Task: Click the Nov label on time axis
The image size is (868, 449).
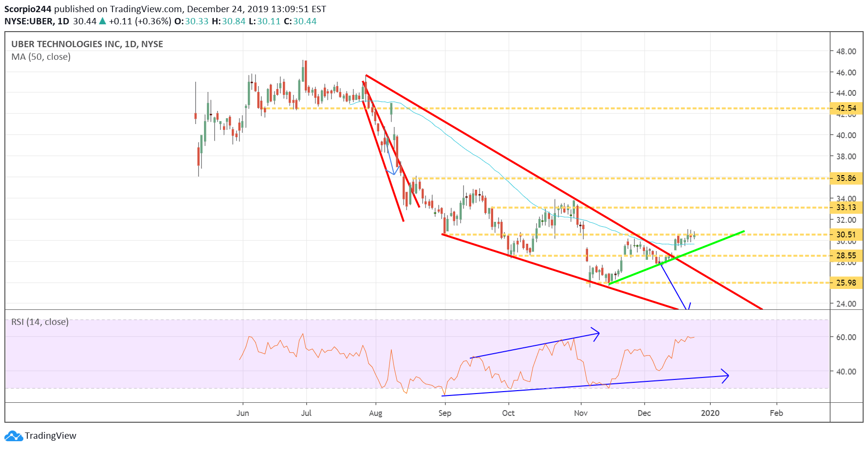Action: (581, 413)
